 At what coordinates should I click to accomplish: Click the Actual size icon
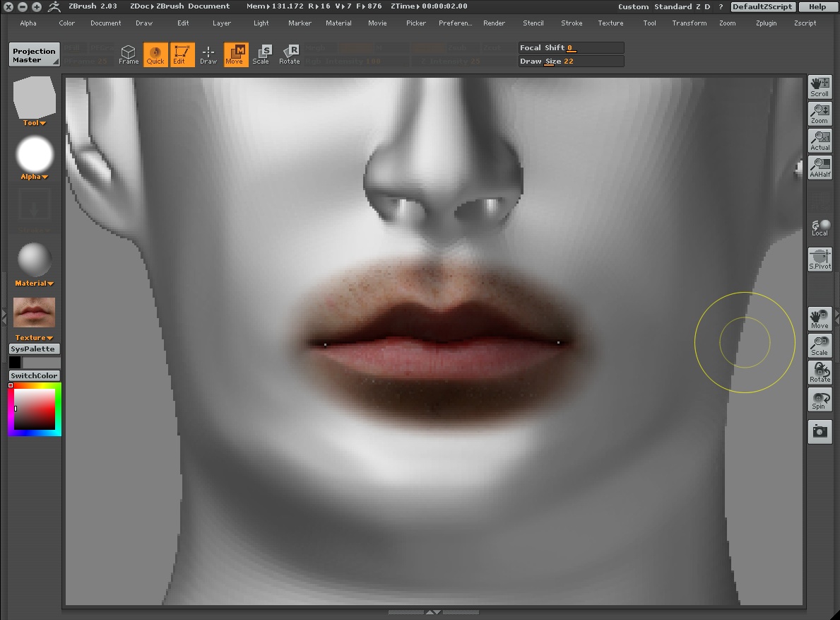820,140
